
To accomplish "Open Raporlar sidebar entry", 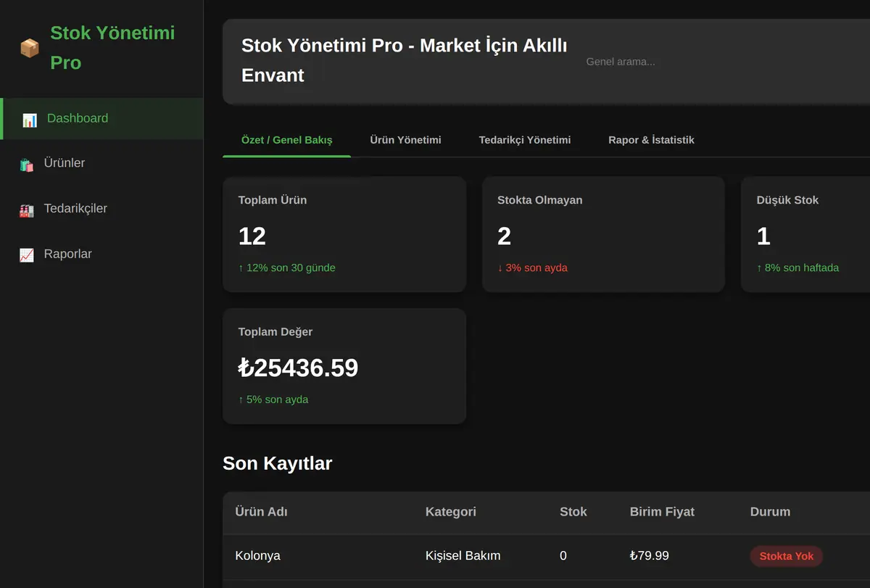I will point(101,254).
